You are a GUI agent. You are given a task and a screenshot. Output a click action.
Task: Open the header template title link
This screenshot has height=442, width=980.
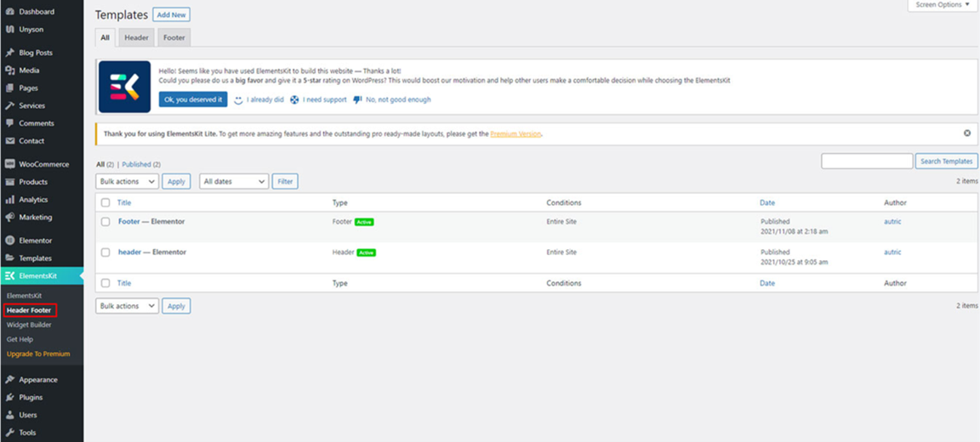129,252
